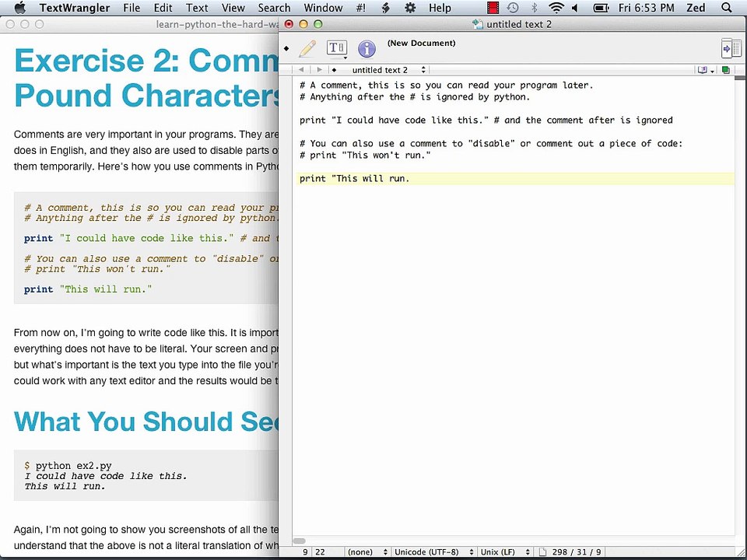Click the Zed user name in menu bar
Image resolution: width=747 pixels, height=560 pixels.
pyautogui.click(x=696, y=8)
